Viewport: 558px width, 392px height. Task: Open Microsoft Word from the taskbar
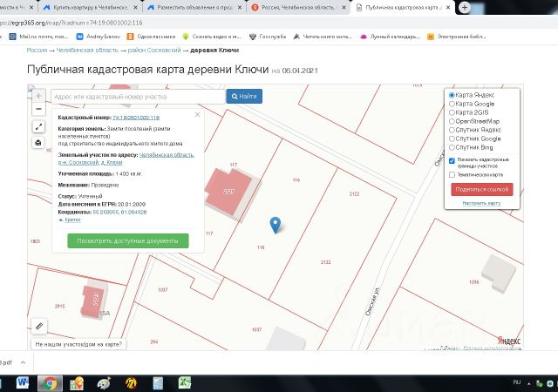(23, 382)
